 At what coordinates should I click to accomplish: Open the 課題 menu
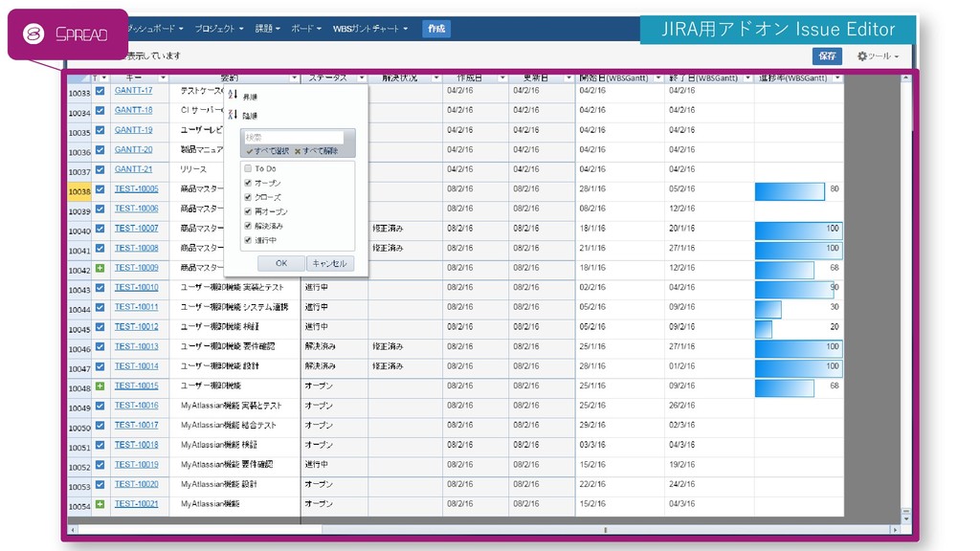click(x=268, y=29)
